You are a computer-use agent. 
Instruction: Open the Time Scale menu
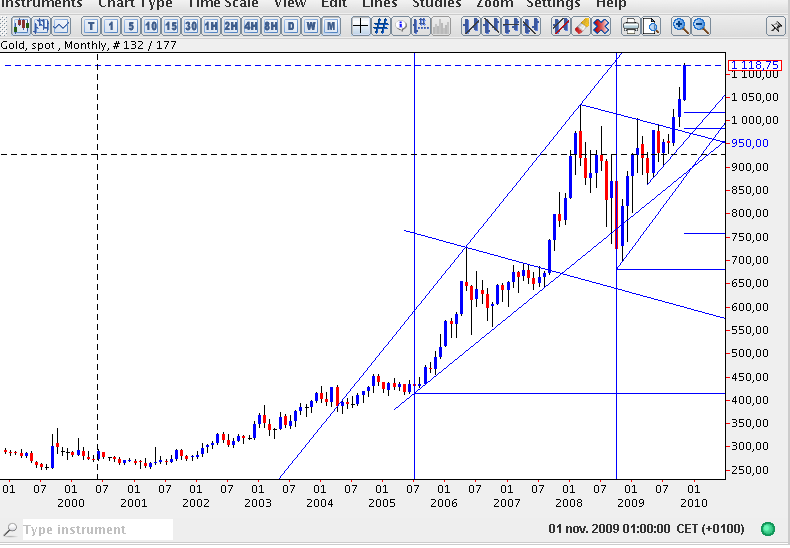[223, 4]
